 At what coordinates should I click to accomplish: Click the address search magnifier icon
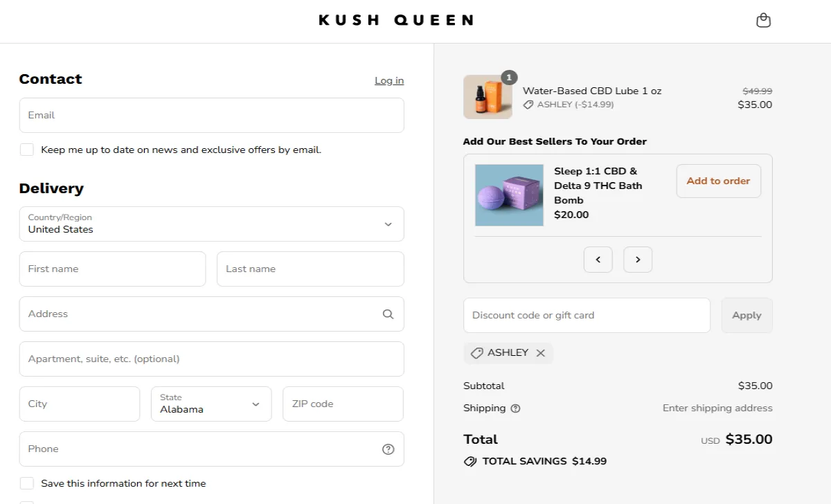coord(388,314)
